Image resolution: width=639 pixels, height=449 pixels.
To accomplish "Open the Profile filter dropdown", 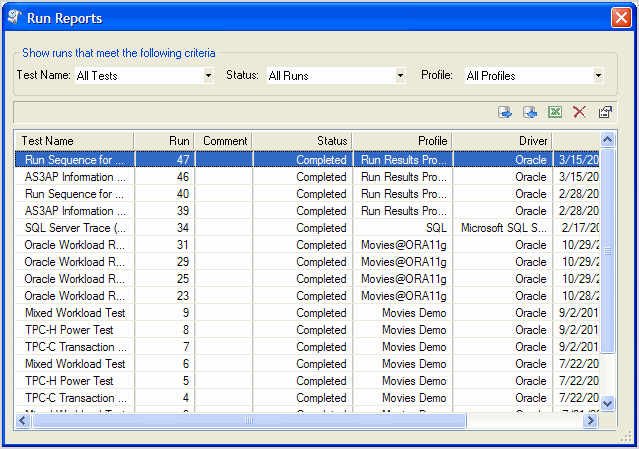I will tap(598, 75).
